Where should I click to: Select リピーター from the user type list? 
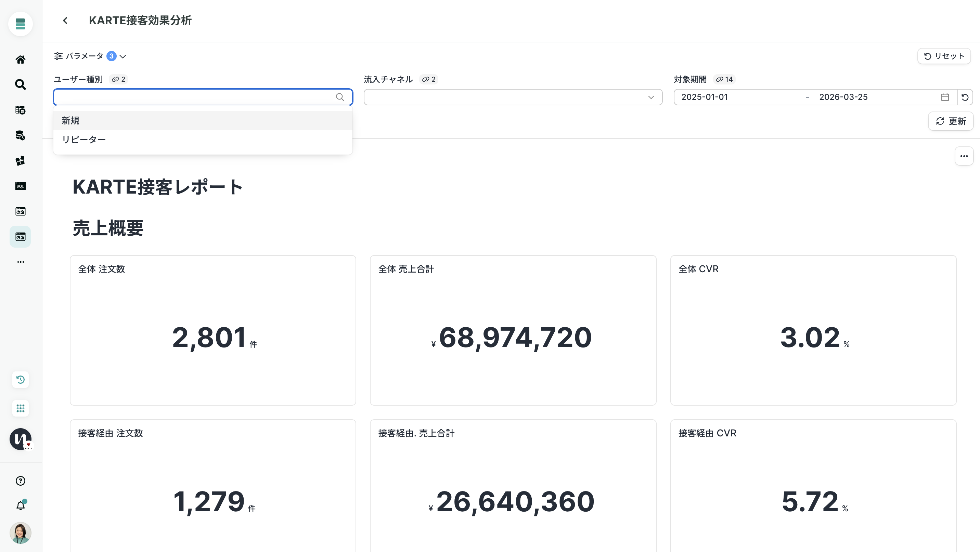[x=203, y=140]
